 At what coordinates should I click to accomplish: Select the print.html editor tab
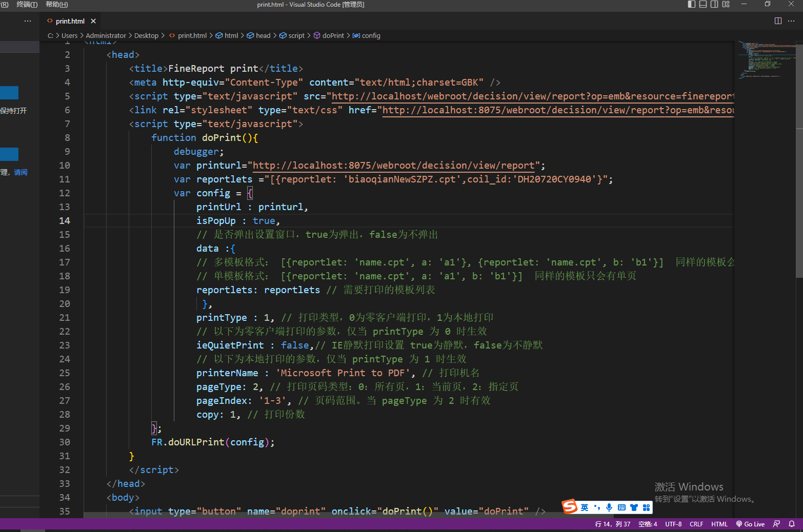click(x=70, y=21)
